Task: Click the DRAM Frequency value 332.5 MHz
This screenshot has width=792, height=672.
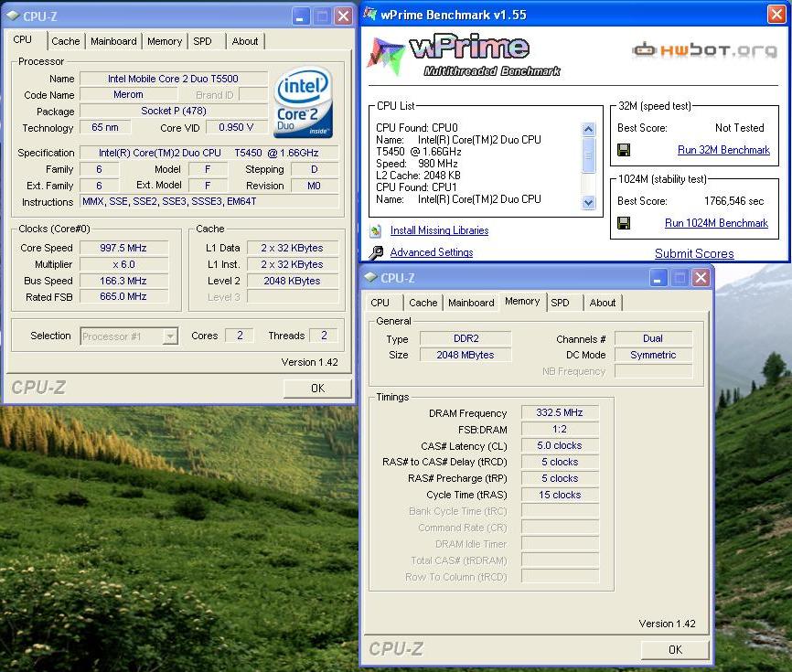Action: (x=560, y=412)
